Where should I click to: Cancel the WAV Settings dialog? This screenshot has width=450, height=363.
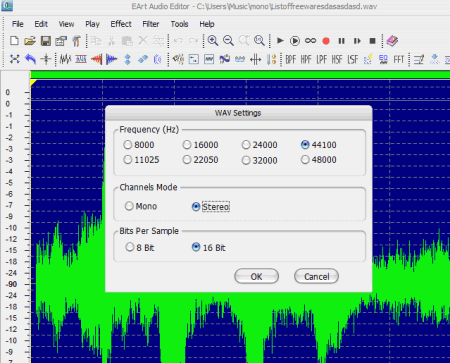[316, 276]
